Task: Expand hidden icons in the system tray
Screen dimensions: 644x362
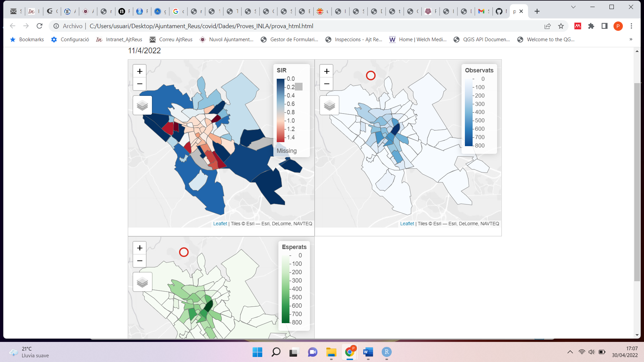Action: click(x=570, y=352)
